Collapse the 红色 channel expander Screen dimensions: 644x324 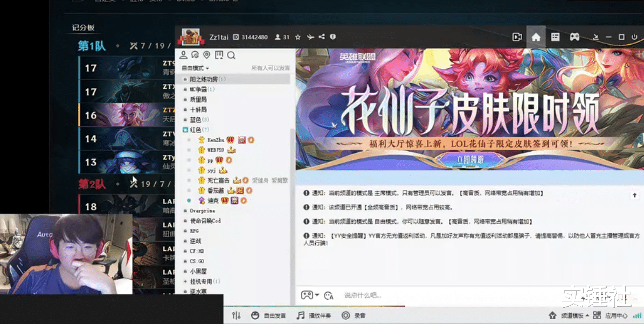coord(185,130)
